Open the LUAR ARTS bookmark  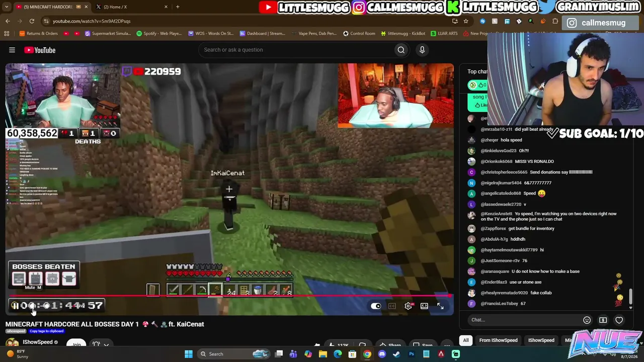[x=444, y=34]
